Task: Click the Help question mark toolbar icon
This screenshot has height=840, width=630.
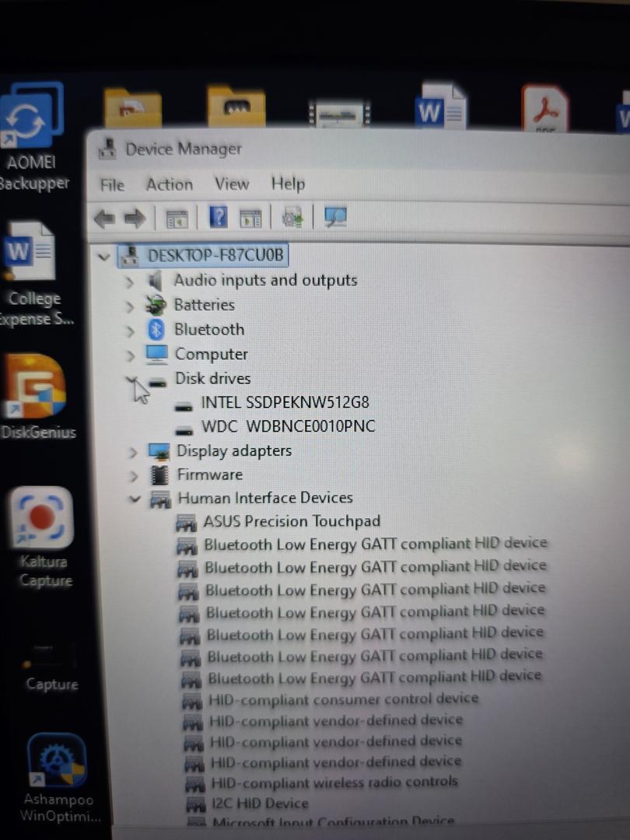Action: (218, 217)
